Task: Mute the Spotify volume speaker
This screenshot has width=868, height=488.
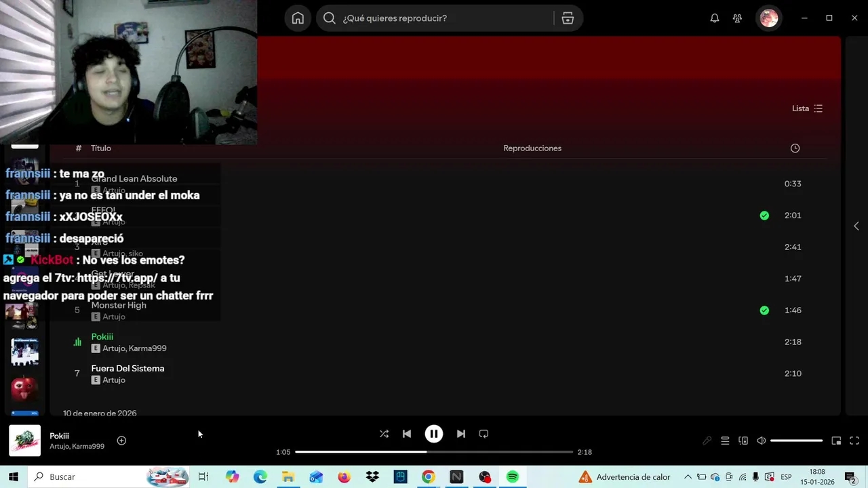Action: coord(762,441)
